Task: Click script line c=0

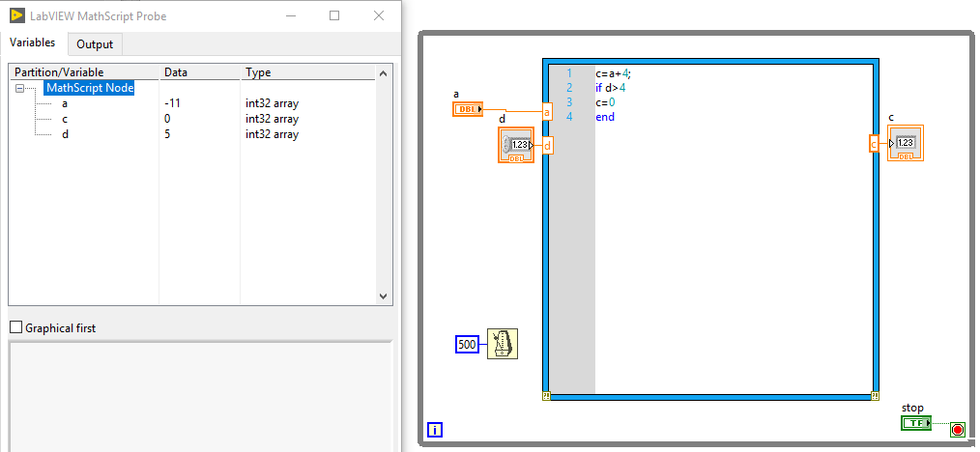Action: click(x=606, y=102)
